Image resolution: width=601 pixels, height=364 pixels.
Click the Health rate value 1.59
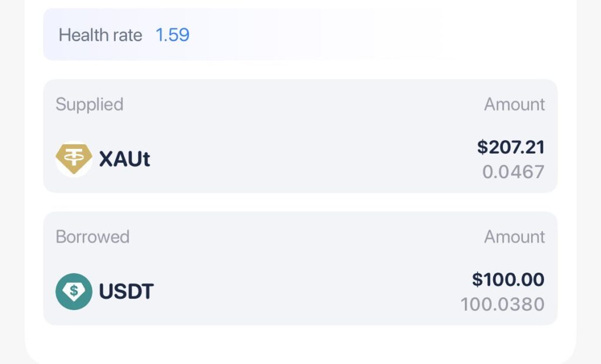[x=173, y=35]
